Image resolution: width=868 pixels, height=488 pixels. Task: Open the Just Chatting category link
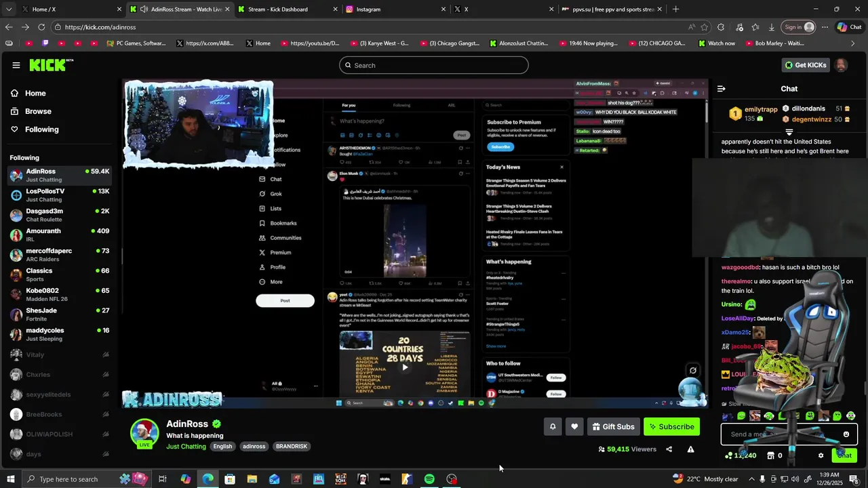pos(186,447)
